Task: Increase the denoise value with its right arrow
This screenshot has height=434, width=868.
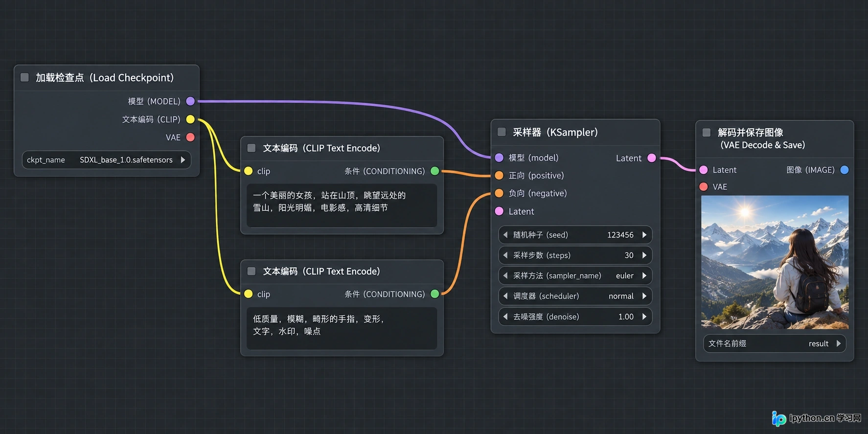Action: point(644,317)
